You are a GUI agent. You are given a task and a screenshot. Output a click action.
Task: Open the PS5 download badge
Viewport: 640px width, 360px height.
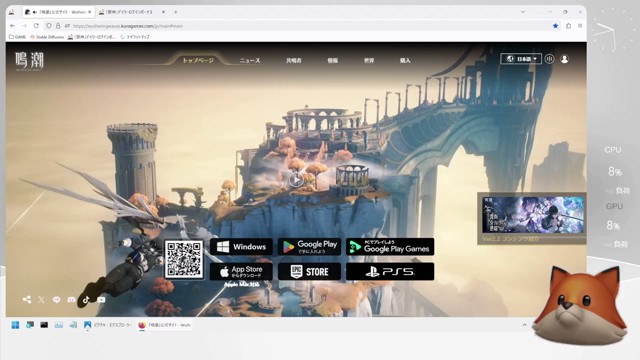tap(390, 271)
